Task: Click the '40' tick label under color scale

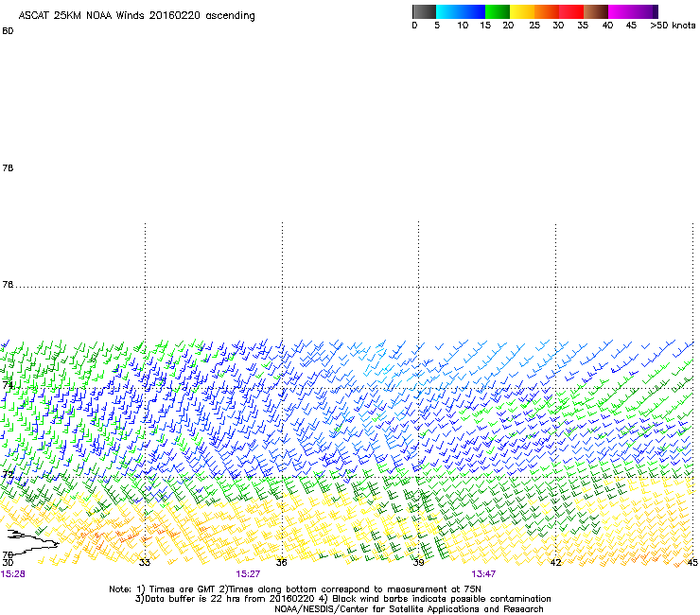Action: click(607, 26)
